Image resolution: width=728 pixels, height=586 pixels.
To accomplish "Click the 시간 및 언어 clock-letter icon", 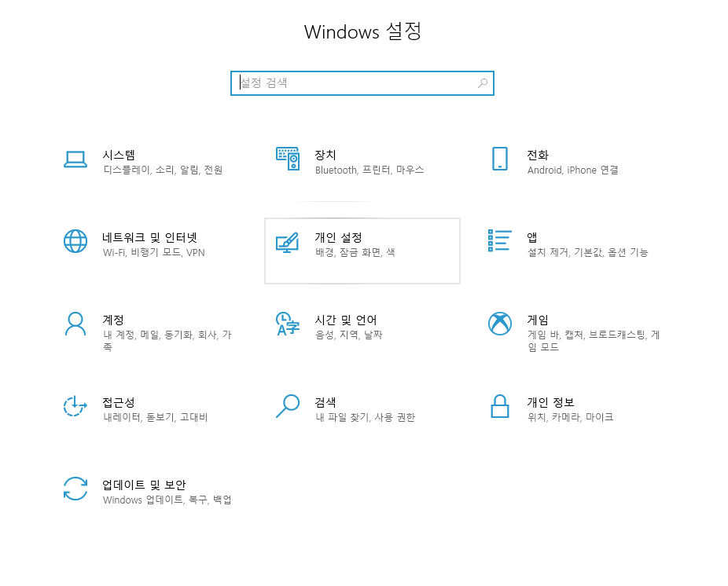I will (288, 324).
